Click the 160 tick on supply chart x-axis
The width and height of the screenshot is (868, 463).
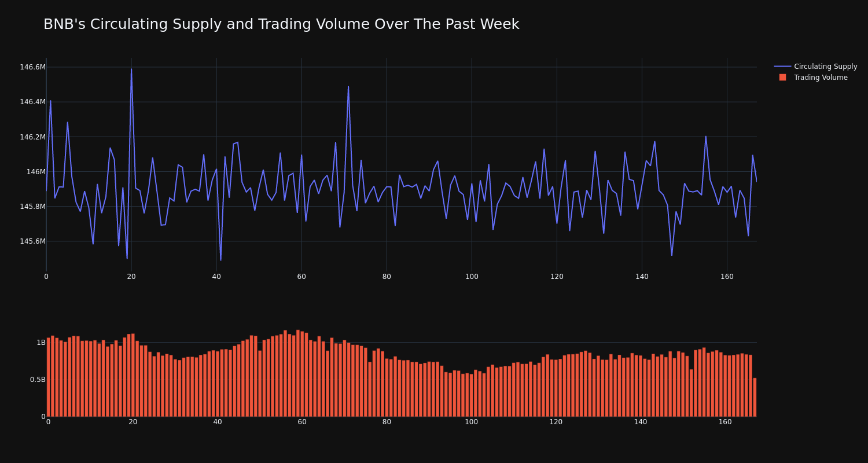pyautogui.click(x=727, y=277)
